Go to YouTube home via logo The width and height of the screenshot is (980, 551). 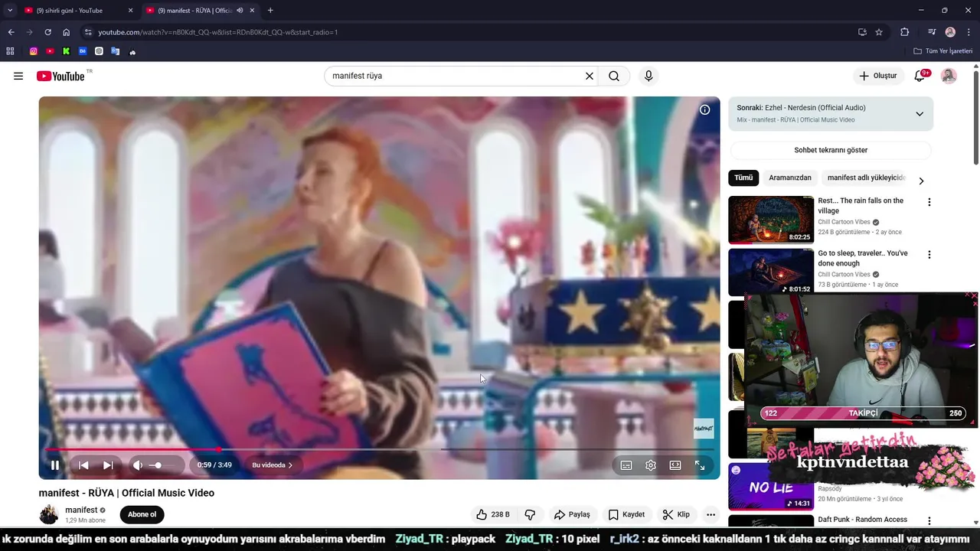[x=60, y=76]
